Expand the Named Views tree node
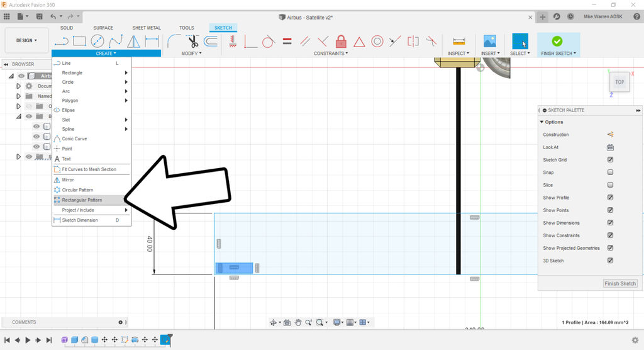 [18, 96]
